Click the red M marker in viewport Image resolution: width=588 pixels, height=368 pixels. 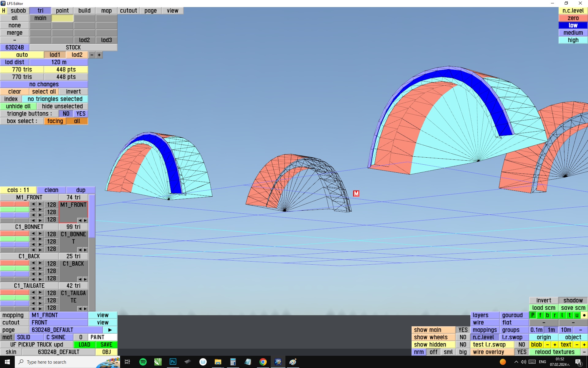click(x=356, y=194)
